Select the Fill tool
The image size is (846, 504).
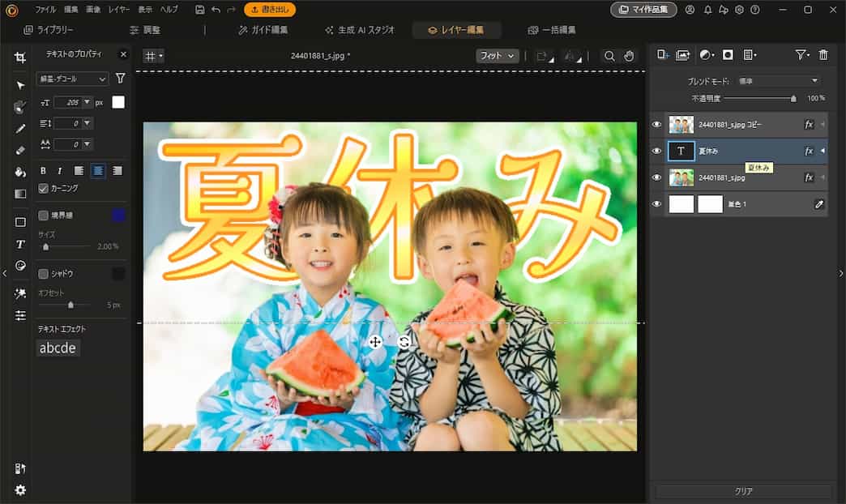tap(21, 172)
